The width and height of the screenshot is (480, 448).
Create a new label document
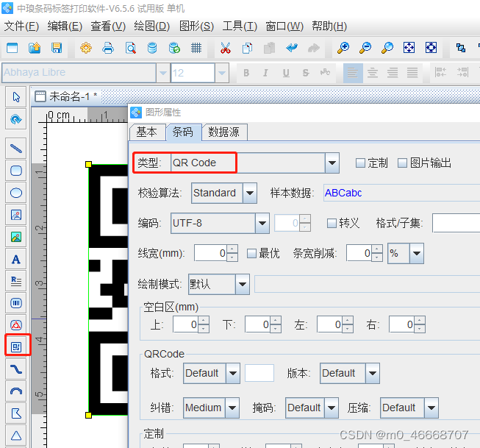(12, 48)
